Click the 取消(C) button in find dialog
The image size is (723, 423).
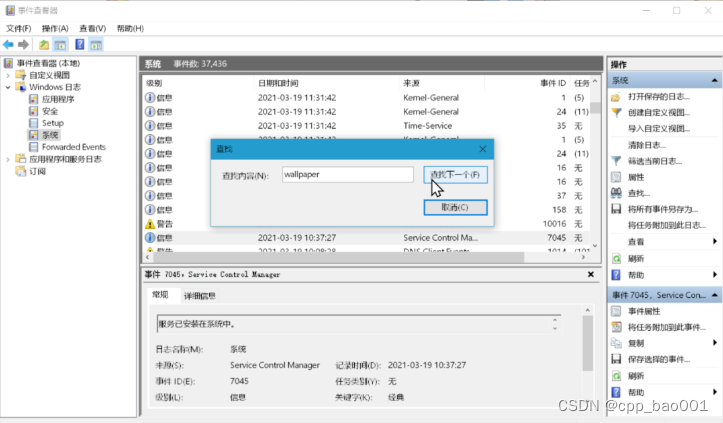[455, 207]
